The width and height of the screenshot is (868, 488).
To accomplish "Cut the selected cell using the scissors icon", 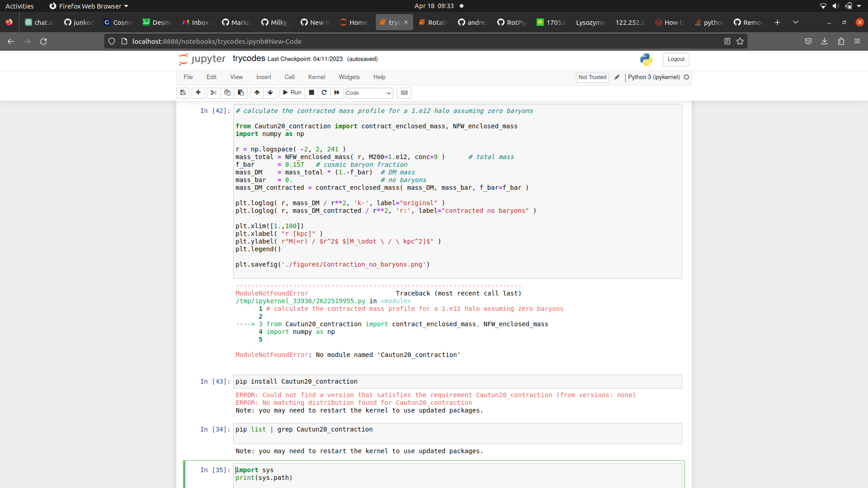I will coord(213,93).
